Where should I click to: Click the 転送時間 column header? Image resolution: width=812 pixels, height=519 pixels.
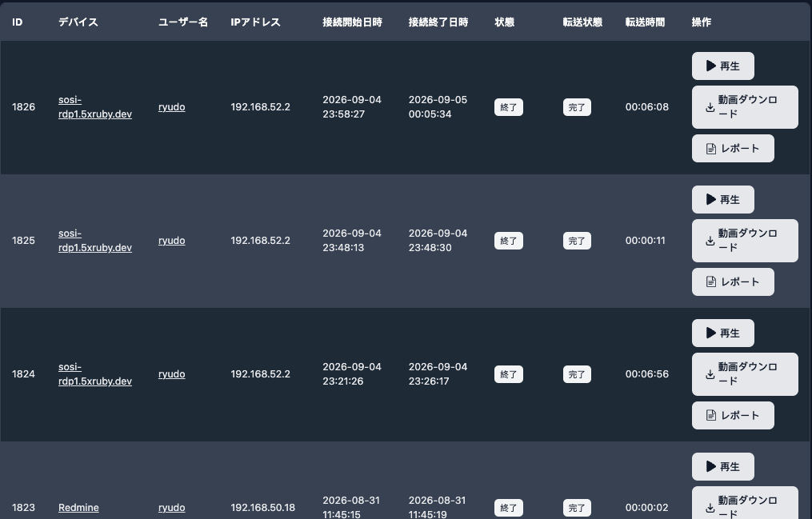click(x=646, y=22)
